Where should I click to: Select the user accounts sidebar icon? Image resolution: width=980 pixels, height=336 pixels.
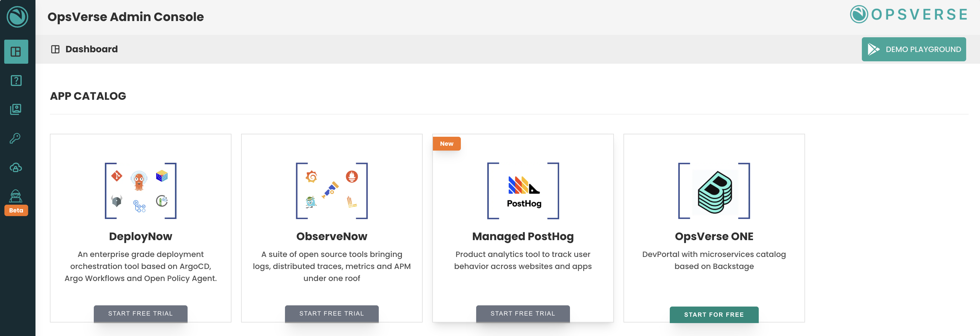tap(16, 110)
